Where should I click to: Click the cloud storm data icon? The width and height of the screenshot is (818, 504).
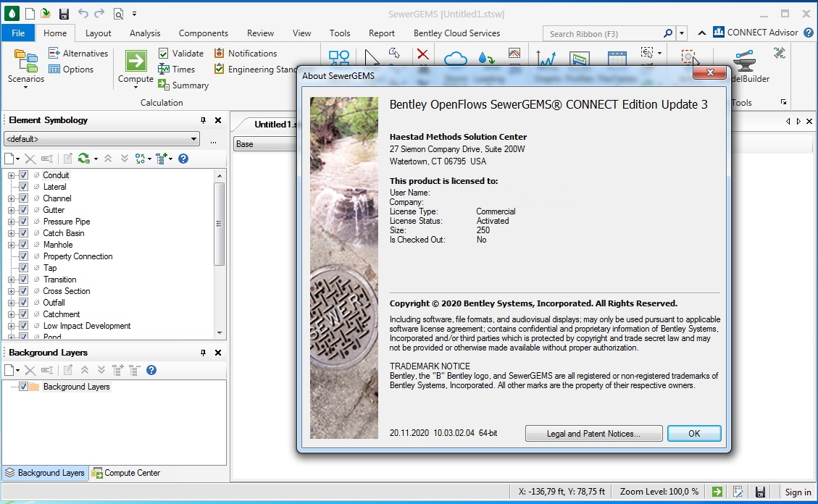tap(456, 58)
